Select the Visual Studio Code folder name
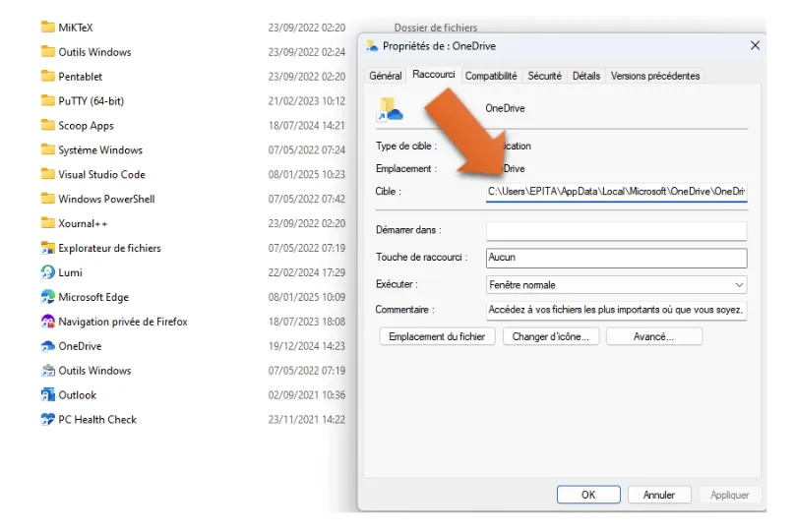795x532 pixels. 102,174
